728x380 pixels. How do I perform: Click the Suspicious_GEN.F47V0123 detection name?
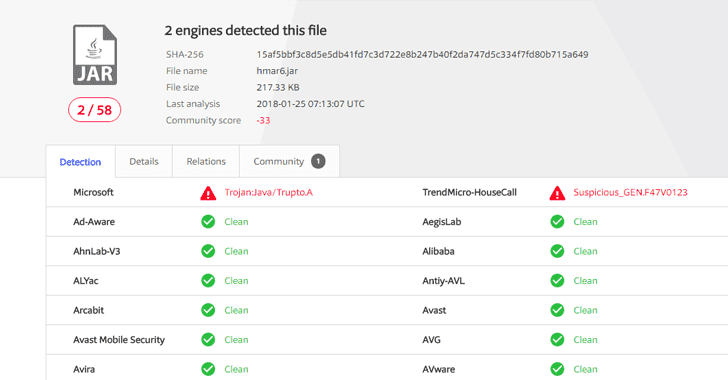630,192
